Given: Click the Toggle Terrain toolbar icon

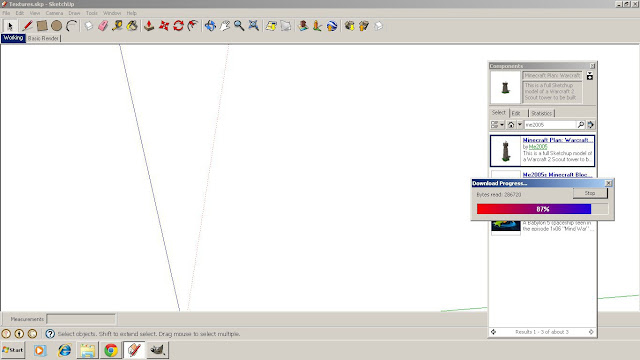Looking at the screenshot, I should (286, 26).
